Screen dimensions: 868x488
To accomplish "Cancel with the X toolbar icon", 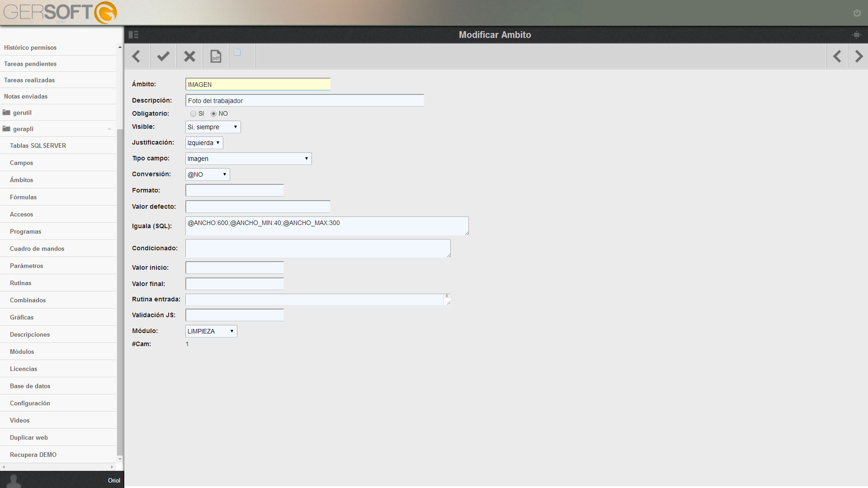I will (x=189, y=56).
